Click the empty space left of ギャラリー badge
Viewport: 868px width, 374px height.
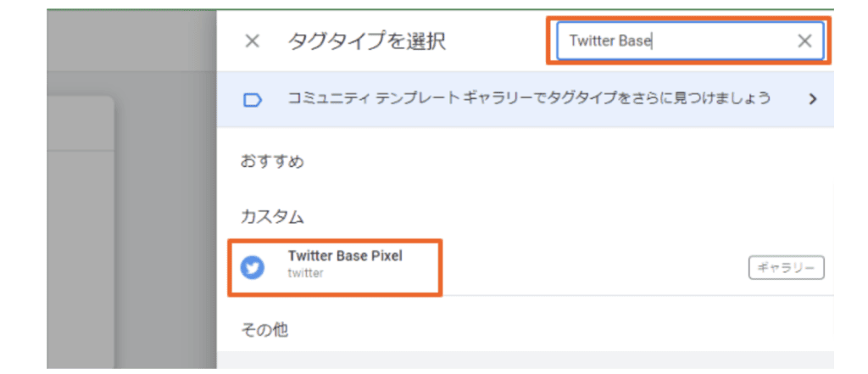click(x=581, y=268)
